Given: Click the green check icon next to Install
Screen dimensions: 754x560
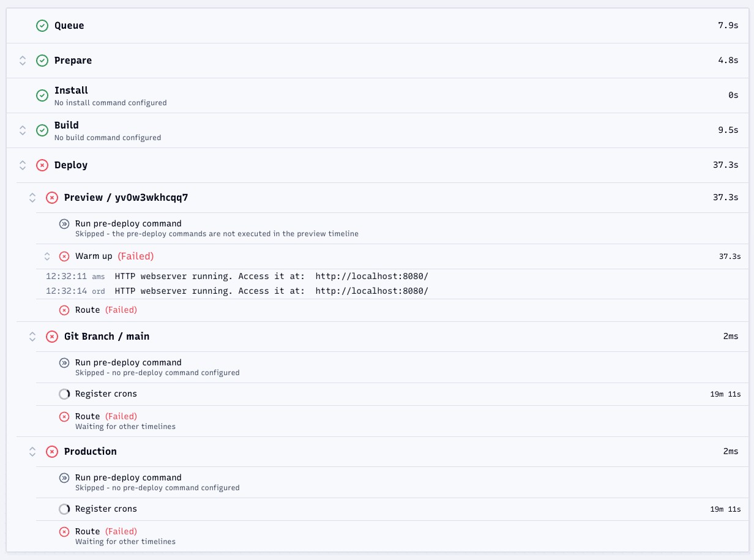Looking at the screenshot, I should [x=42, y=95].
